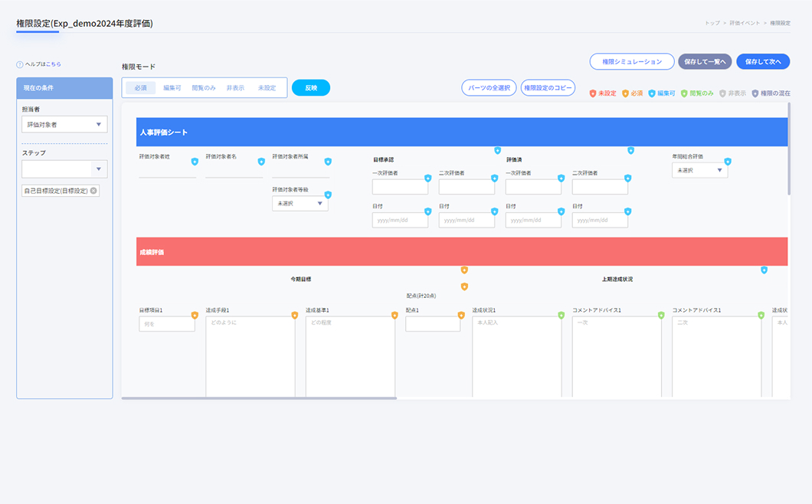Click the トップ breadcrumb link

coord(712,23)
